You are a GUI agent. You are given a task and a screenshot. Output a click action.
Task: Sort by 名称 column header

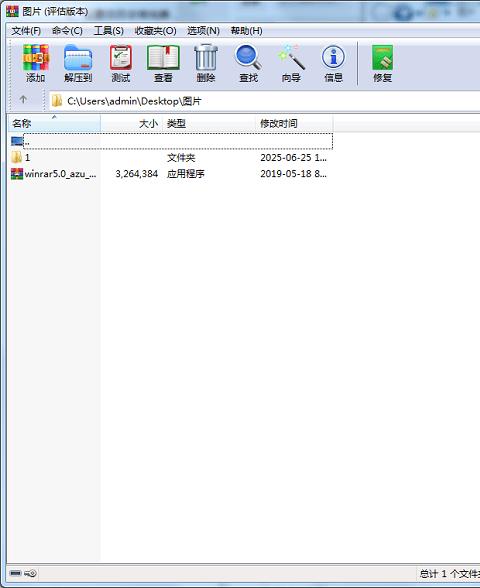click(x=54, y=123)
